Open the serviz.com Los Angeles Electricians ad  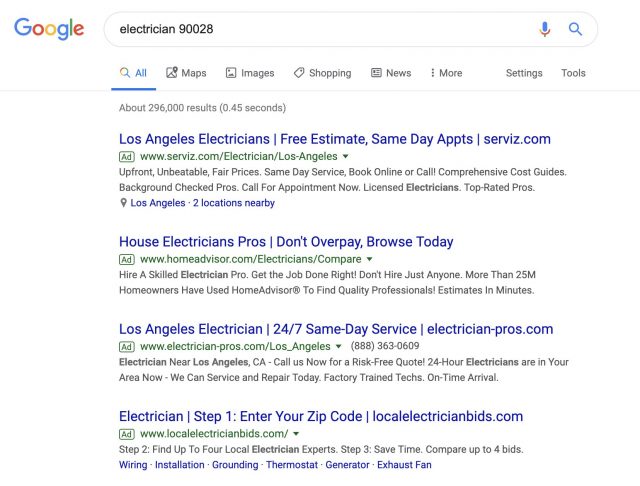pos(334,139)
